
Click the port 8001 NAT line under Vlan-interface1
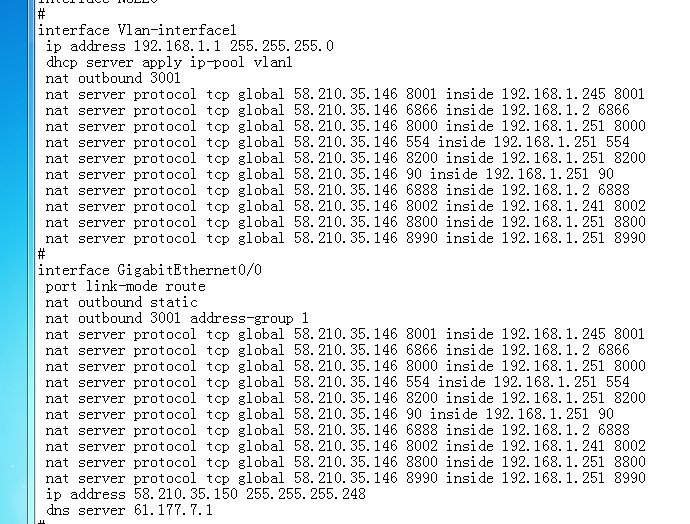point(345,94)
